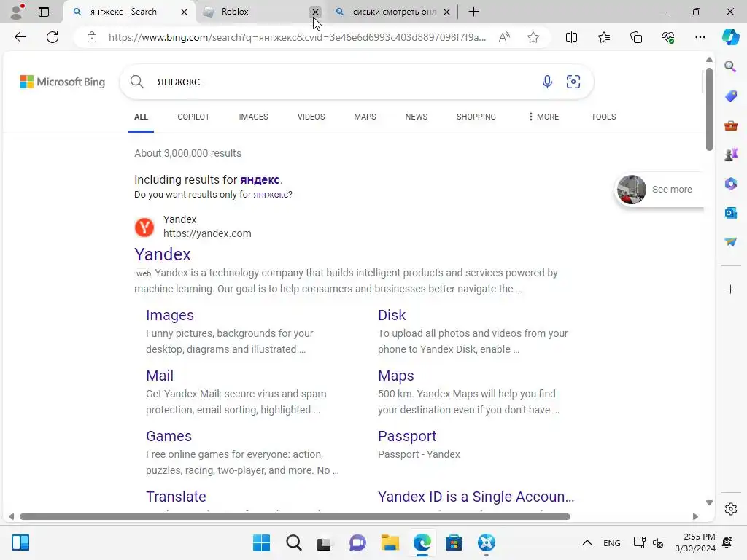
Task: Click the vertical page scrollbar thumb
Action: (709, 109)
